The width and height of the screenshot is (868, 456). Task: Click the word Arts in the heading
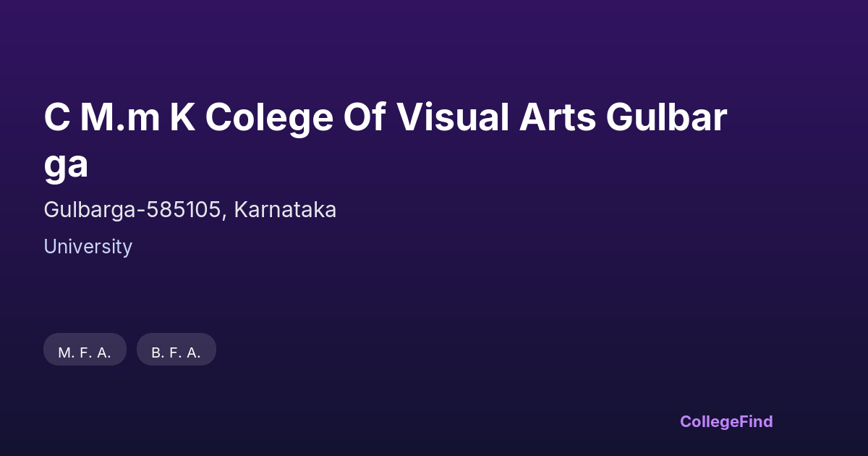557,119
